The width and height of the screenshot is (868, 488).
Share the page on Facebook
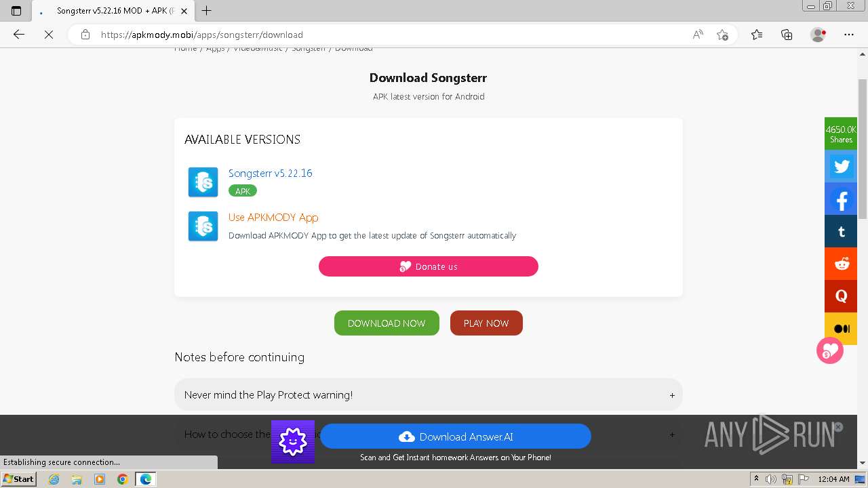(x=841, y=199)
